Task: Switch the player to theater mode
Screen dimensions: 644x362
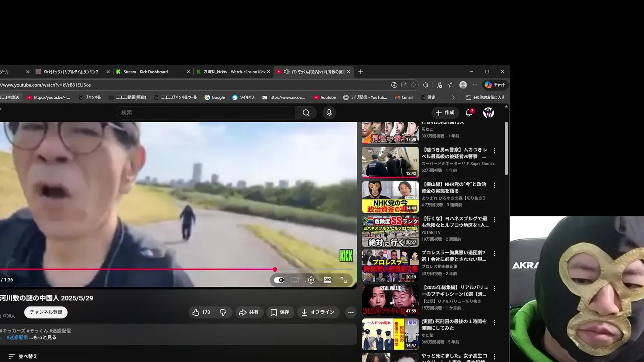Action: (x=327, y=280)
